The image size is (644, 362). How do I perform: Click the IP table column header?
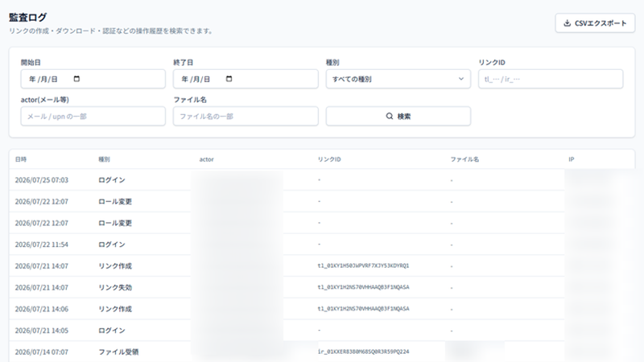(572, 159)
